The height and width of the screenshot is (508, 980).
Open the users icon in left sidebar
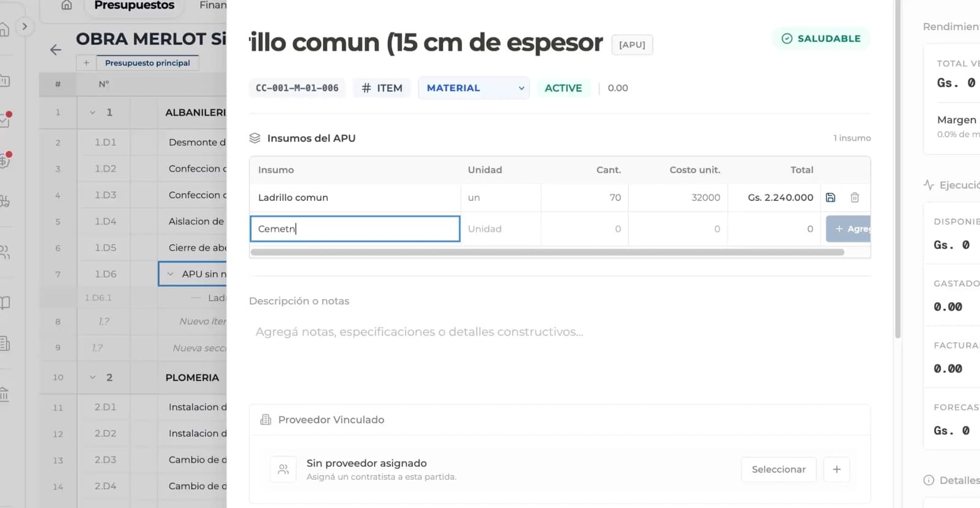[x=5, y=252]
